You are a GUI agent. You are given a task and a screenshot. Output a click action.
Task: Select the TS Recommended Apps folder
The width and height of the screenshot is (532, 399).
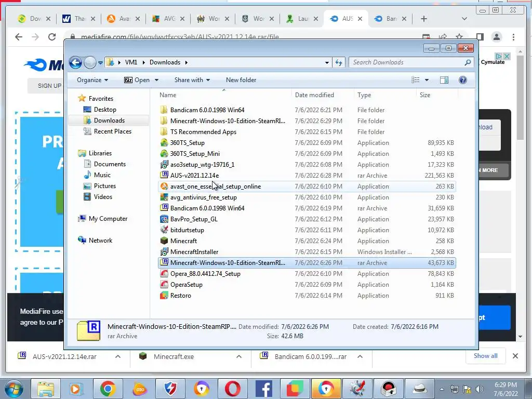(203, 131)
